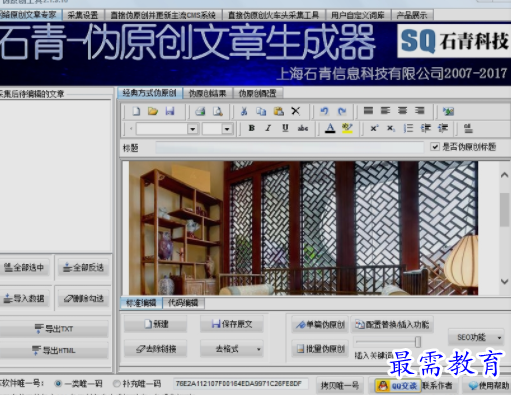Screen dimensions: 511x395
Task: Create a new document via toolbar icon
Action: pyautogui.click(x=136, y=111)
